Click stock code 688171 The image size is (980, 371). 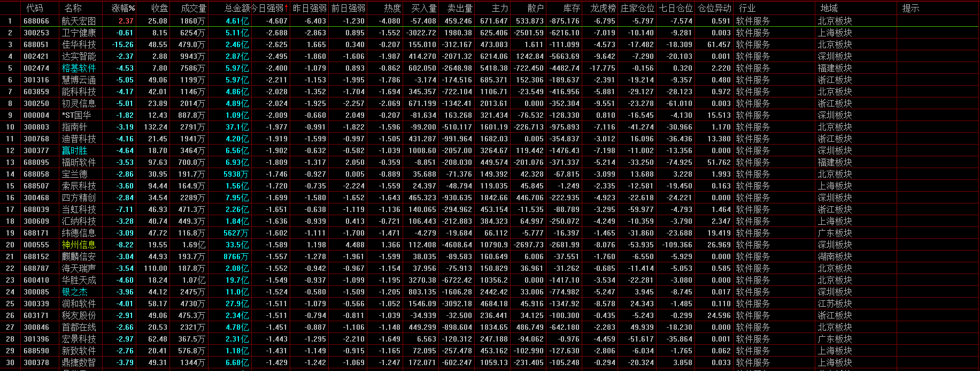(x=36, y=233)
